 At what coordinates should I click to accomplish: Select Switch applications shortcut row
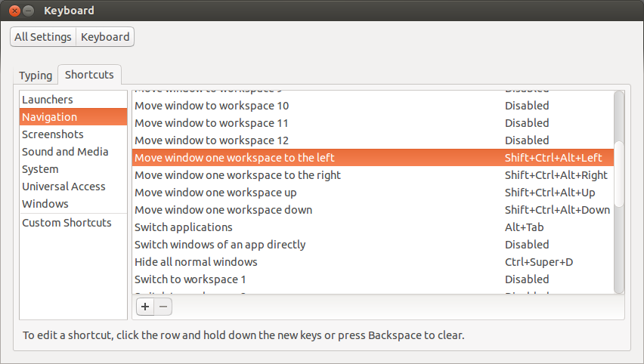[x=373, y=227]
